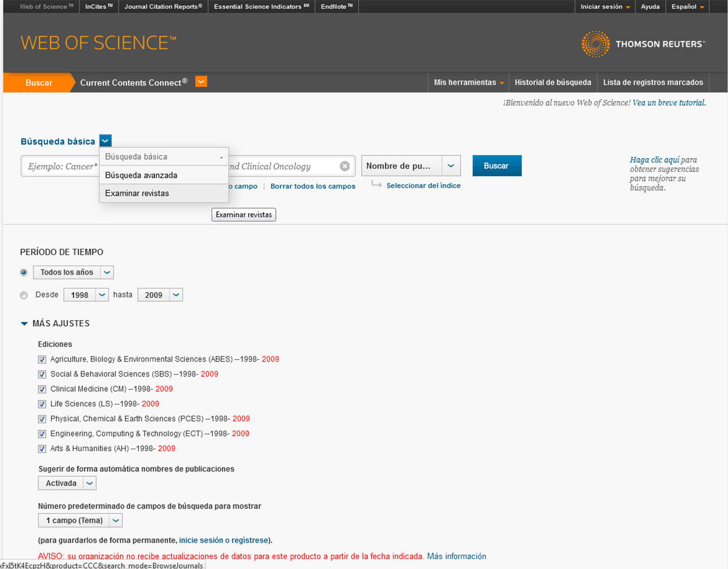This screenshot has height=569, width=728.
Task: Open the 1 campo (Tema) dropdown
Action: pyautogui.click(x=80, y=520)
